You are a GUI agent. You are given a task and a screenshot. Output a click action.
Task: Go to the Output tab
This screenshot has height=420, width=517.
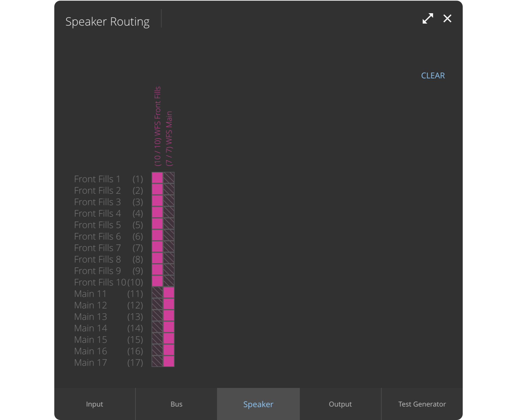point(340,404)
